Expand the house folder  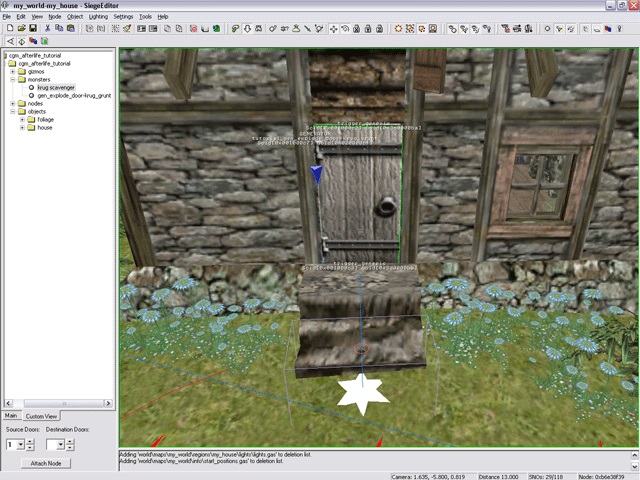coord(22,127)
